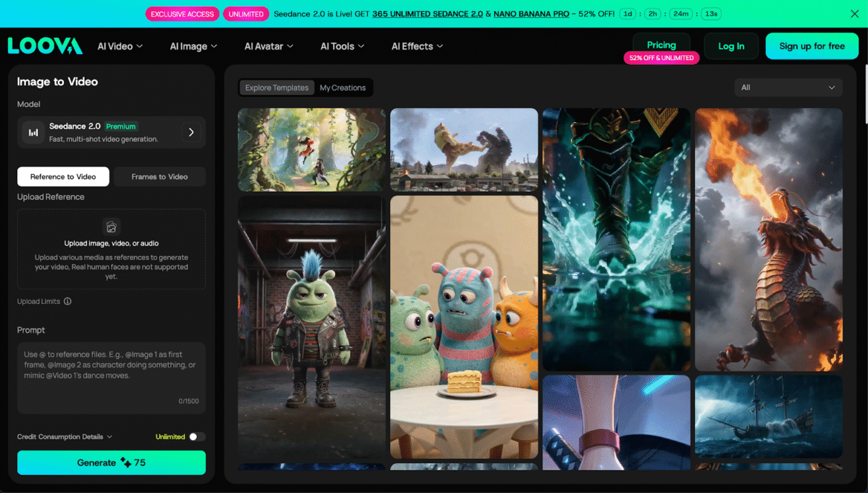Click the Seedance 2.0 model icon
Viewport: 868px width, 493px height.
pyautogui.click(x=33, y=132)
